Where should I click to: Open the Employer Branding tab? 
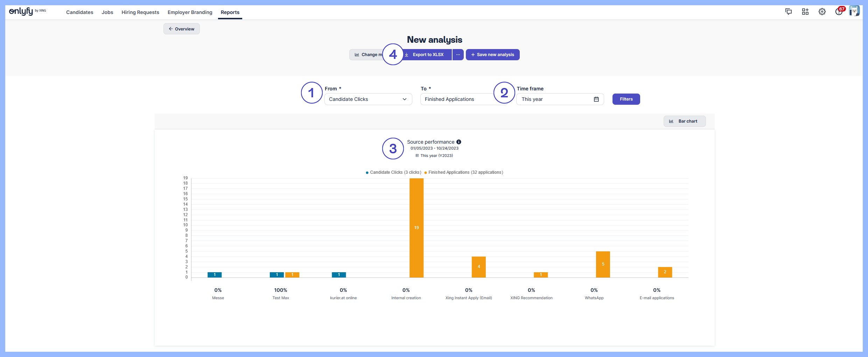point(190,12)
